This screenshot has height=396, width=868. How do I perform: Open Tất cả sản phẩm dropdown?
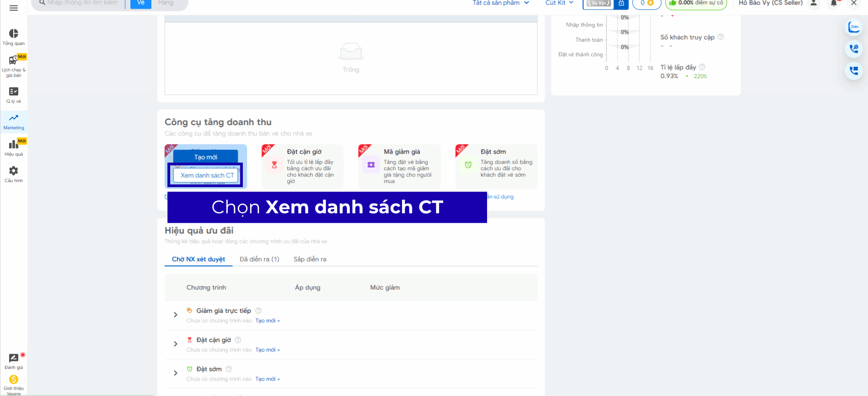point(500,3)
